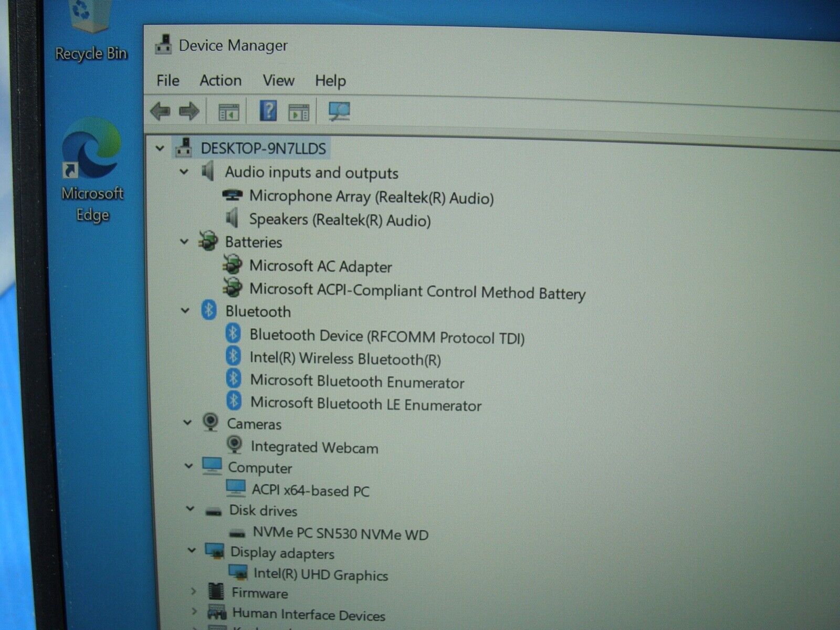This screenshot has height=630, width=840.
Task: Collapse the Bluetooth category
Action: pyautogui.click(x=185, y=311)
